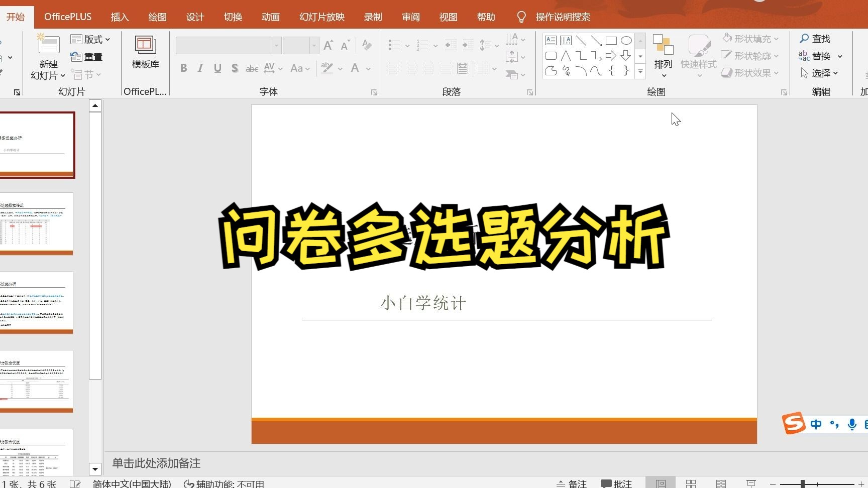Viewport: 868px width, 488px height.
Task: Open text direction option
Action: (515, 39)
